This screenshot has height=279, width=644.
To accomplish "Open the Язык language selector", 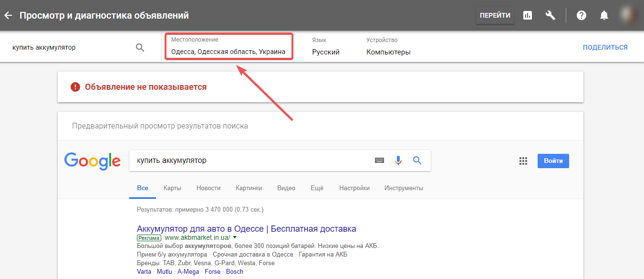I will (x=326, y=46).
